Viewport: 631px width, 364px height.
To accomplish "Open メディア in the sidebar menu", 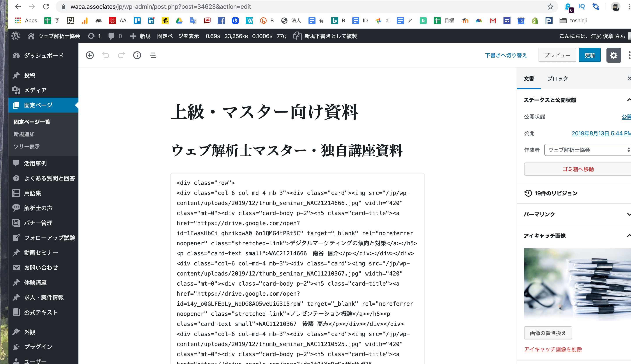I will [35, 90].
